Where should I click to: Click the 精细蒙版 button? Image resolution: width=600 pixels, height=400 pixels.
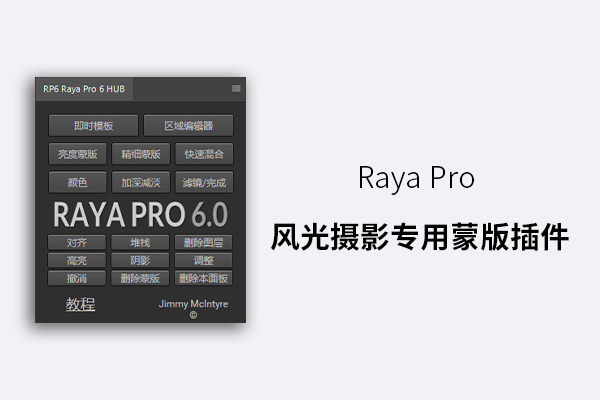tap(141, 154)
